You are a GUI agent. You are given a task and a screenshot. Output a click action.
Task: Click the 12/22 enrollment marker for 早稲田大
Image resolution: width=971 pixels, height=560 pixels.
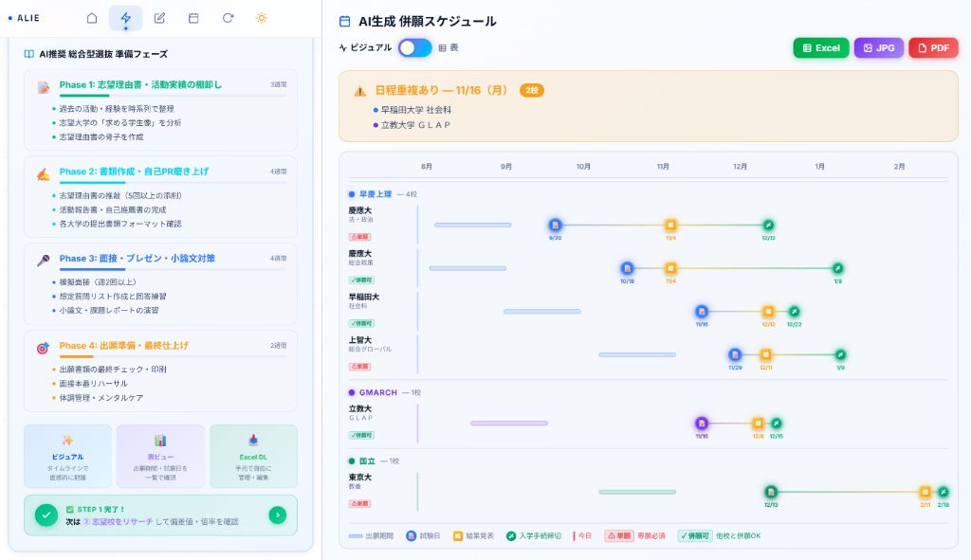coord(794,311)
